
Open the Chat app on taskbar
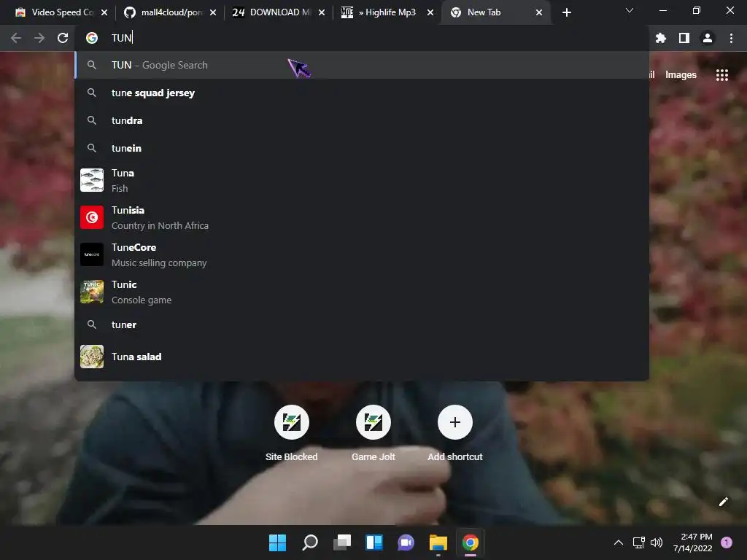(x=406, y=542)
